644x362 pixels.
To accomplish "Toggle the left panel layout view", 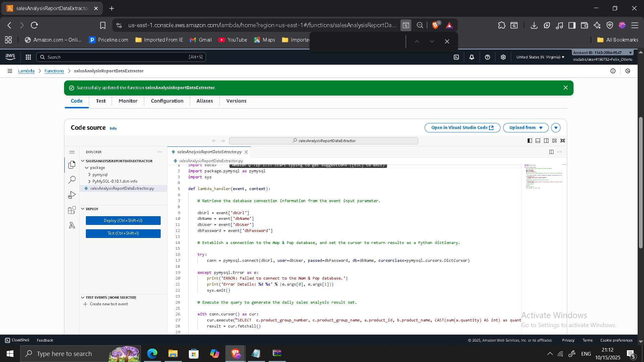I will pos(530,140).
